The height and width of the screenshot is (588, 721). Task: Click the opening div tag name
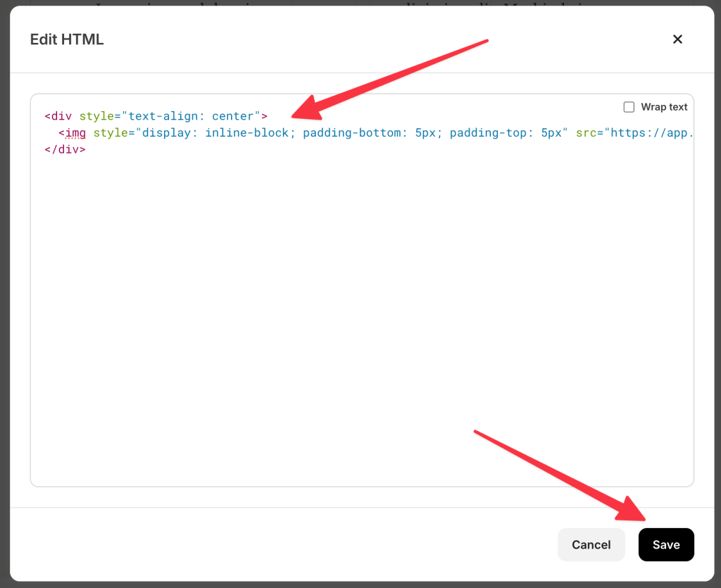(61, 115)
